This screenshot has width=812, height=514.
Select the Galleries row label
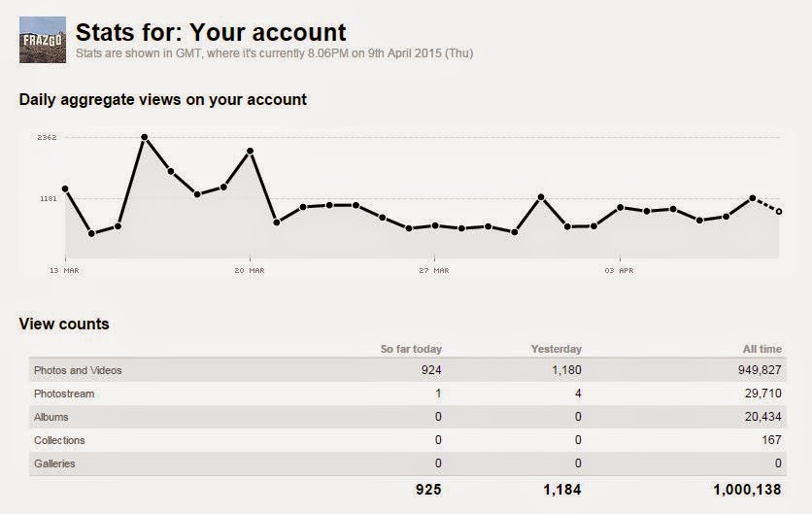(x=54, y=463)
